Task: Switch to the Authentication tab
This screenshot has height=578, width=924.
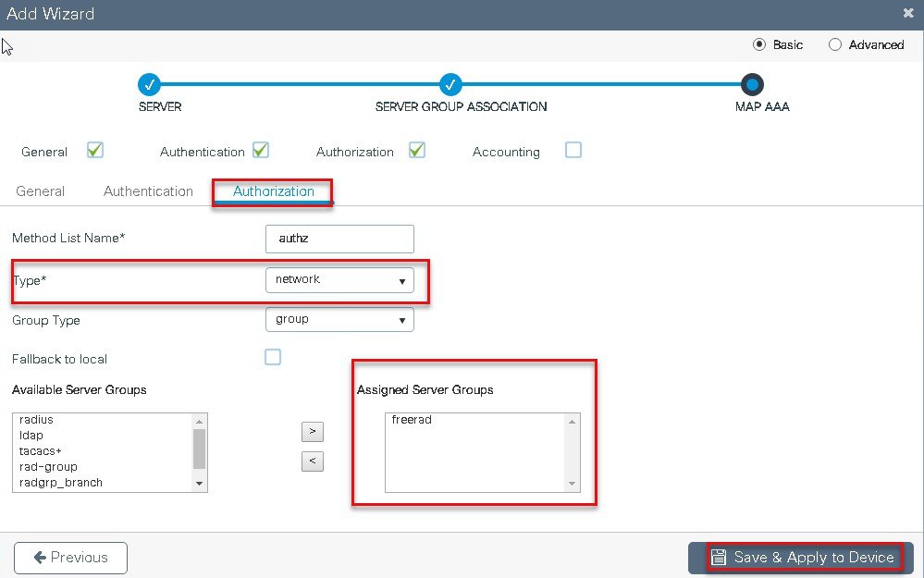Action: point(148,191)
